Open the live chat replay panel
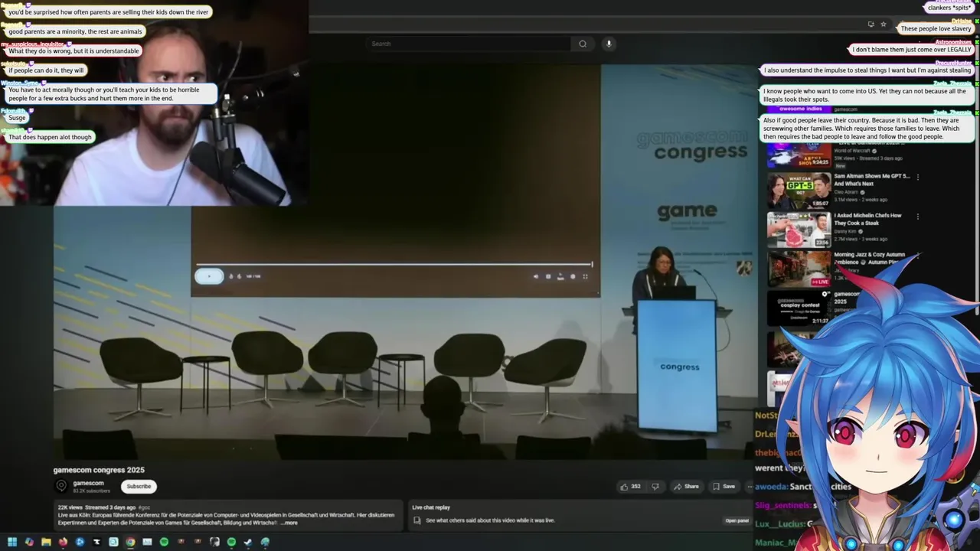Viewport: 980px width, 551px height. (737, 520)
